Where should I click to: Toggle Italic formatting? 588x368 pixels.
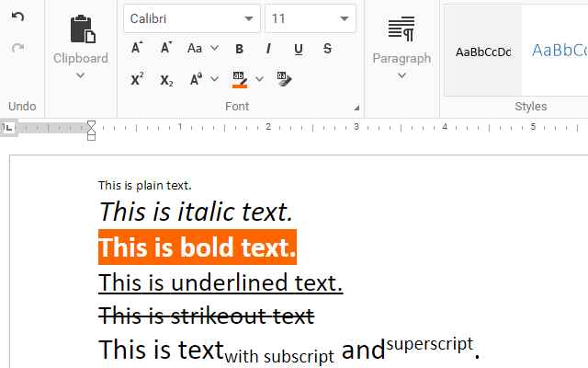click(268, 49)
